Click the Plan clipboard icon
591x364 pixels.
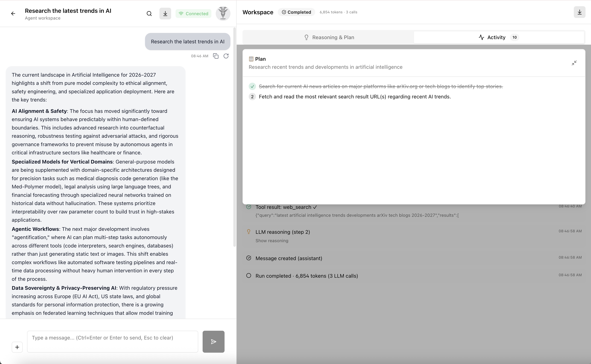pos(251,59)
